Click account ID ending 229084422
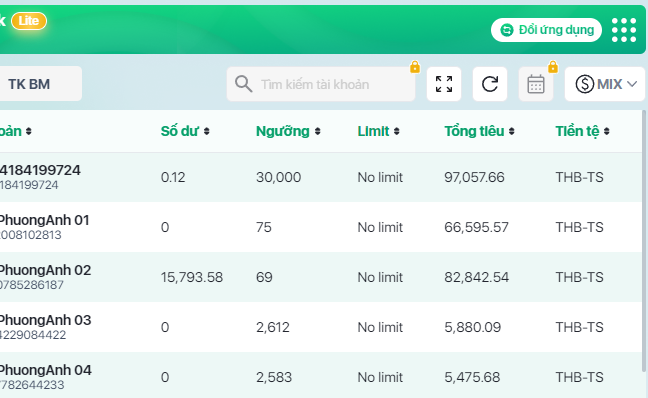 point(33,335)
